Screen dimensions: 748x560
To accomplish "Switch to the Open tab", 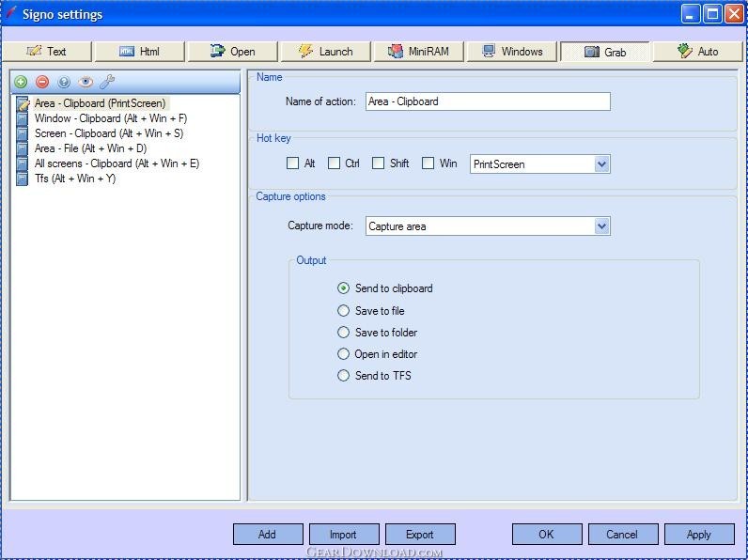I will click(x=232, y=52).
